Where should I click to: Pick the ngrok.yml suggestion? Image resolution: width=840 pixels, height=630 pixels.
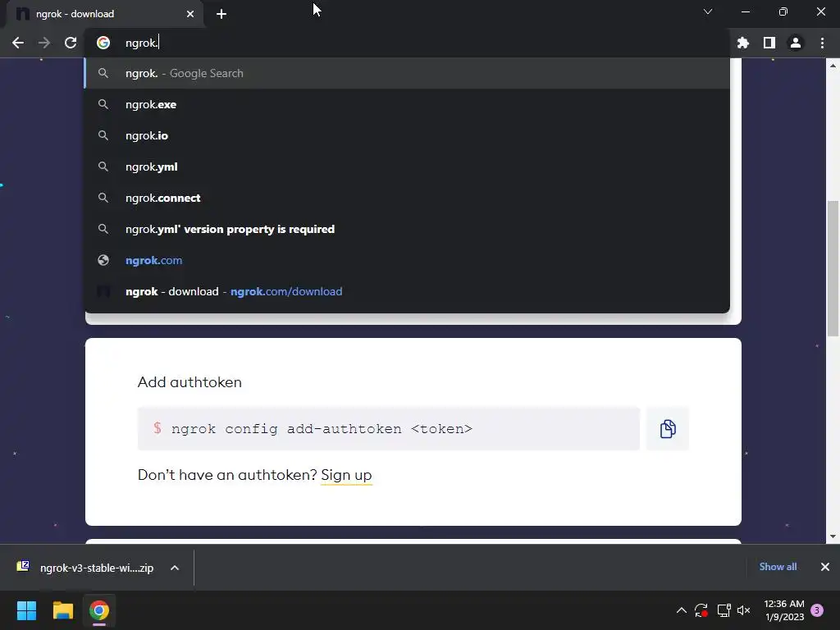(407, 167)
